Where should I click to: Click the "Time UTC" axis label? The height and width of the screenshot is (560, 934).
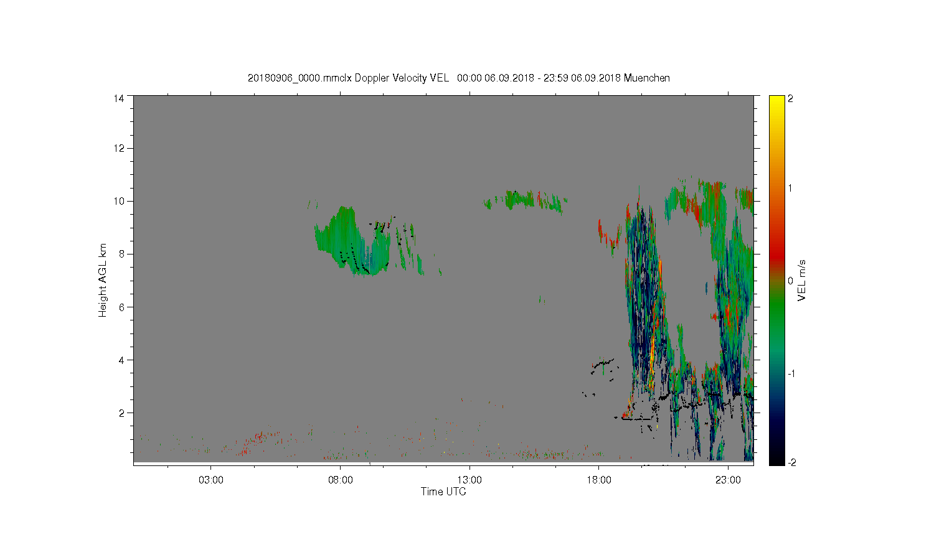[443, 492]
